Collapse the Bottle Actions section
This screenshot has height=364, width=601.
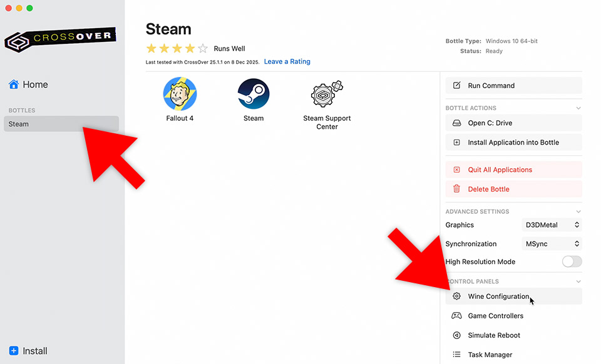click(x=578, y=108)
